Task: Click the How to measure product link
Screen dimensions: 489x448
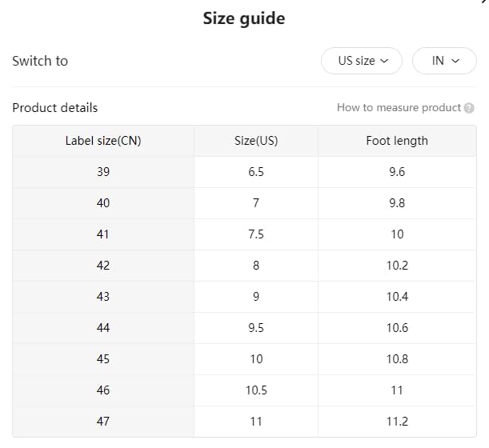Action: point(399,108)
